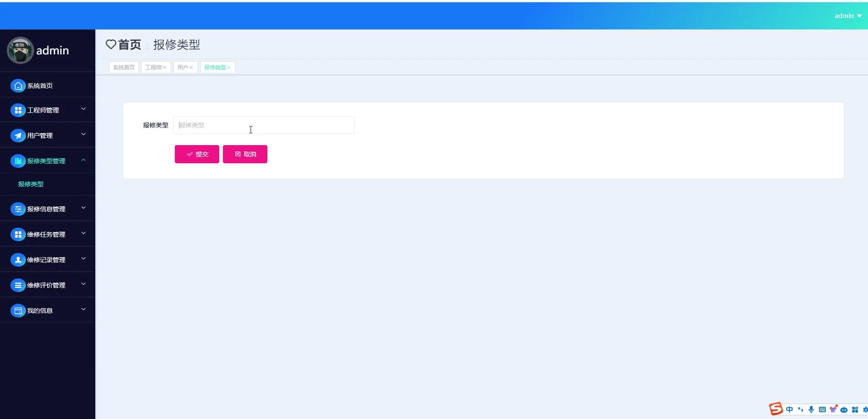Click the microphone voice input icon

811,409
